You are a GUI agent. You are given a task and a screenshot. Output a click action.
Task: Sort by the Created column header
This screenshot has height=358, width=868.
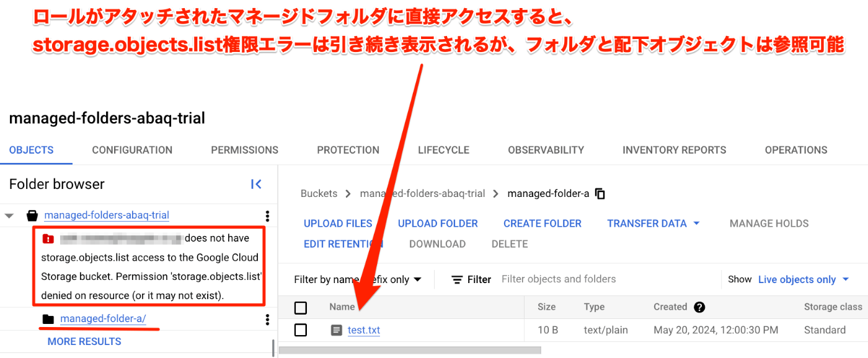(x=670, y=307)
